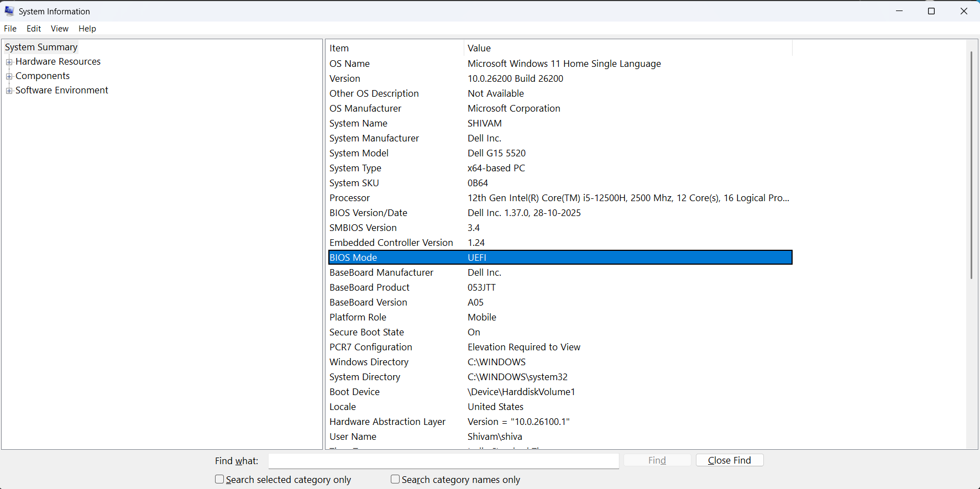The image size is (980, 489).
Task: Open the View menu
Action: pyautogui.click(x=60, y=29)
